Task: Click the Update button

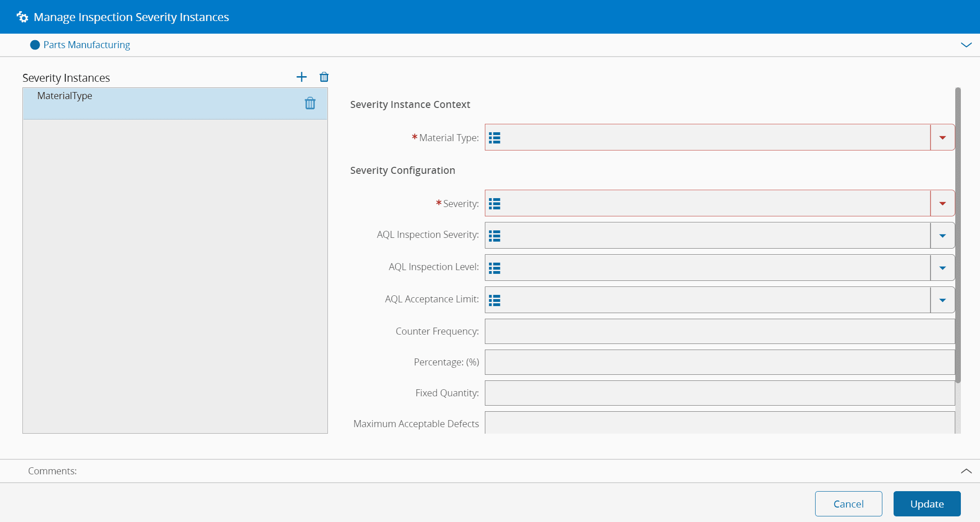Action: [927, 504]
